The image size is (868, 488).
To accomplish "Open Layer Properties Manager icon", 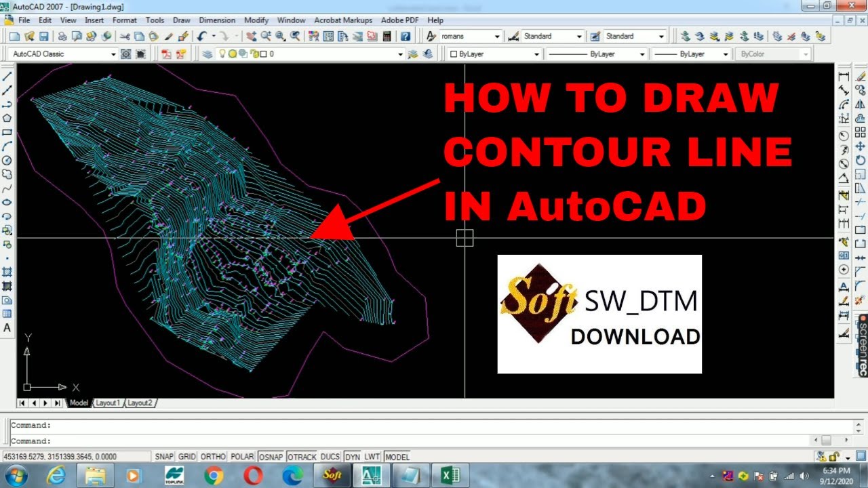I will (208, 54).
